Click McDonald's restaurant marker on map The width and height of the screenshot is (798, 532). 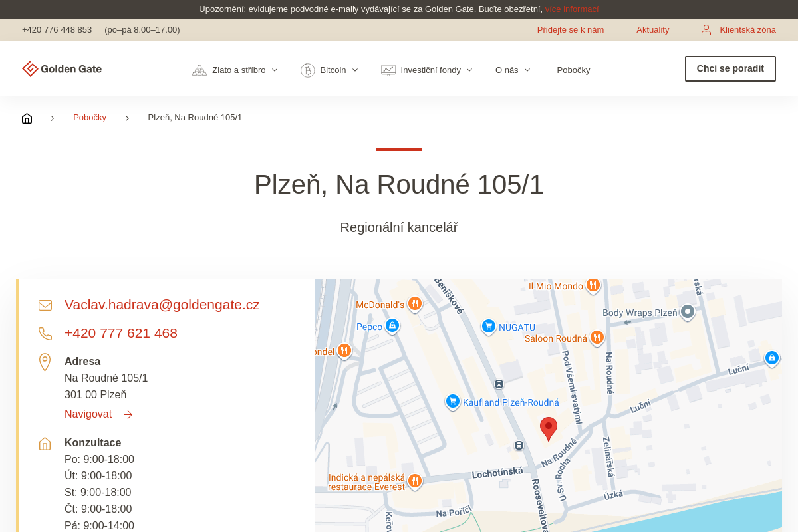coord(415,304)
